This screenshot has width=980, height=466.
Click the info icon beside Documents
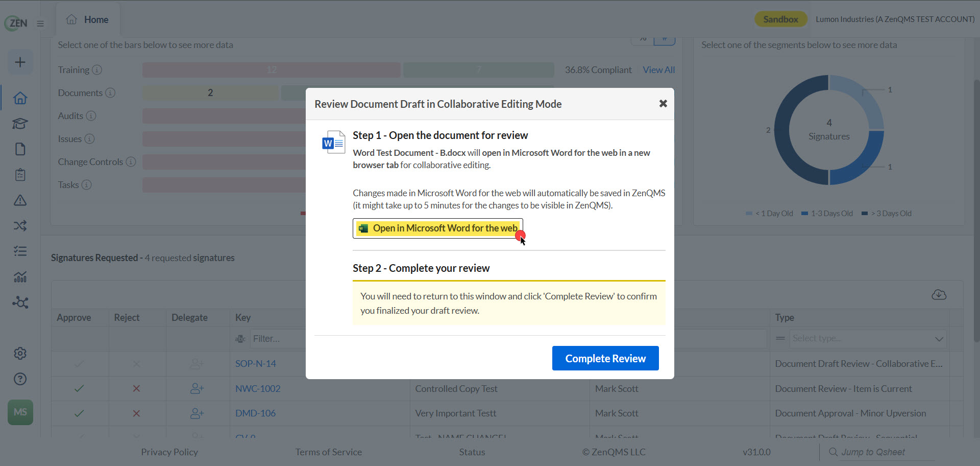110,92
